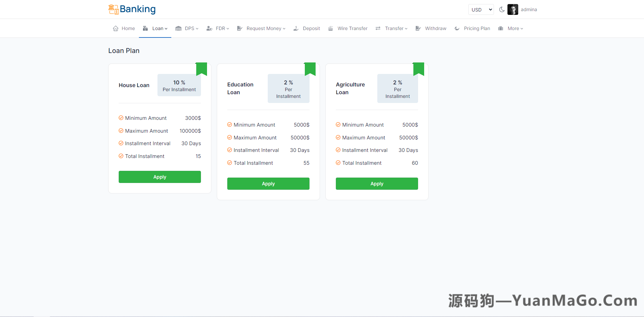Screen dimensions: 644x317
Task: Select the Wire Transfer icon
Action: (x=330, y=28)
